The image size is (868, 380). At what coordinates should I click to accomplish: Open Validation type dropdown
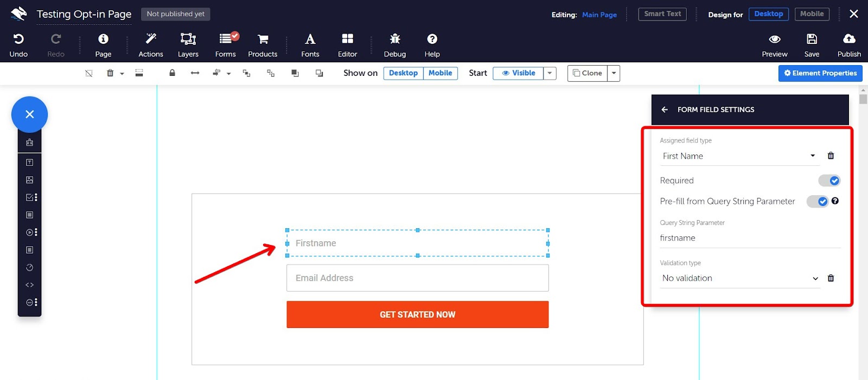[740, 278]
